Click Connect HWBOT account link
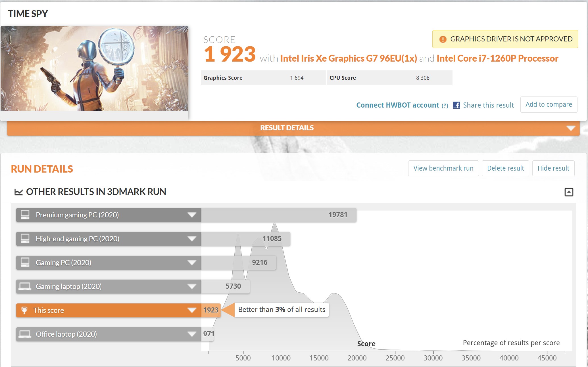Screen dimensions: 588x367 click(x=398, y=105)
